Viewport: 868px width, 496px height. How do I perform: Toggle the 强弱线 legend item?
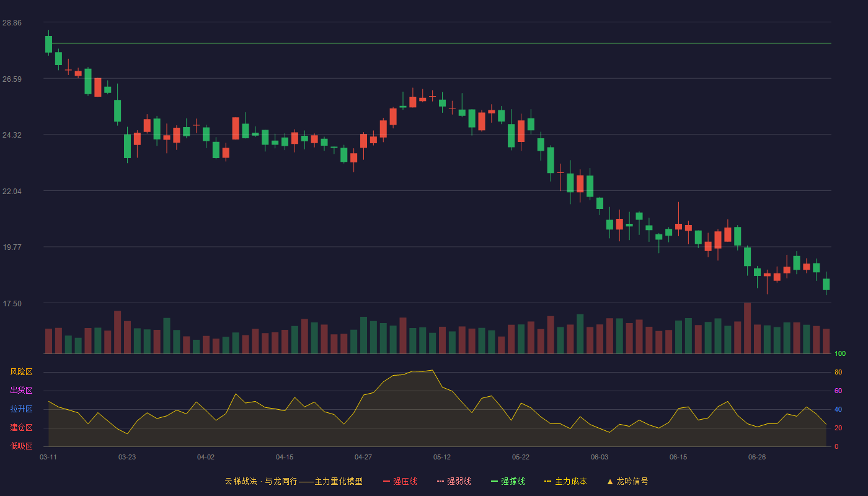[454, 481]
